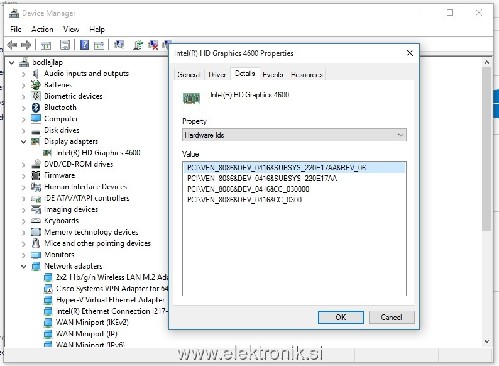This screenshot has width=499, height=366.
Task: Open the Action menu
Action: 42,29
